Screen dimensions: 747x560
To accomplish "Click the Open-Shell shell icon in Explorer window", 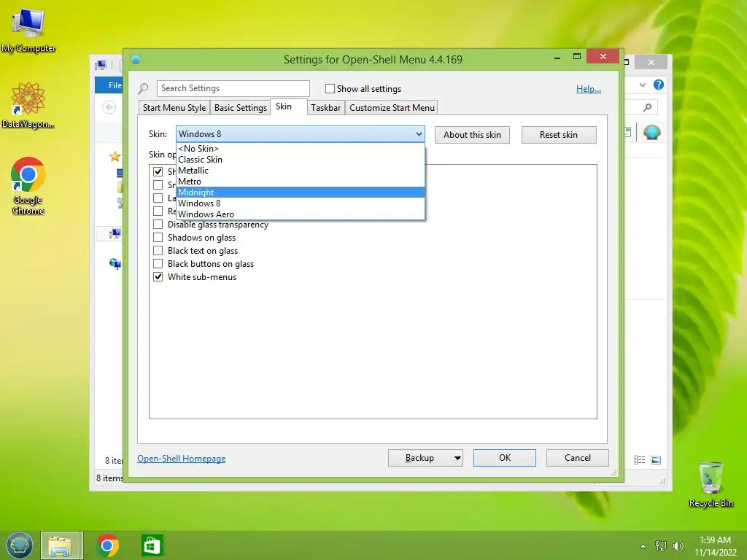I will (x=651, y=132).
